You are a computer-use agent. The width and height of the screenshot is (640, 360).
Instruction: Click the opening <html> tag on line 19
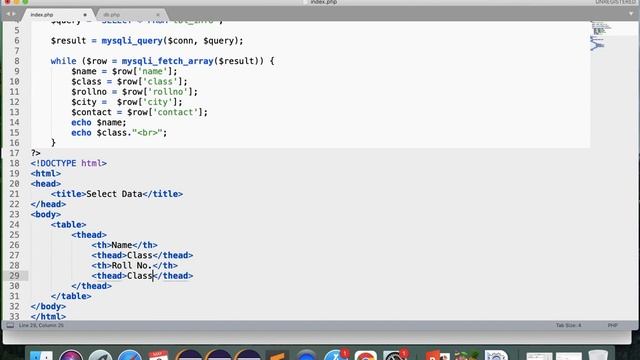[46, 173]
